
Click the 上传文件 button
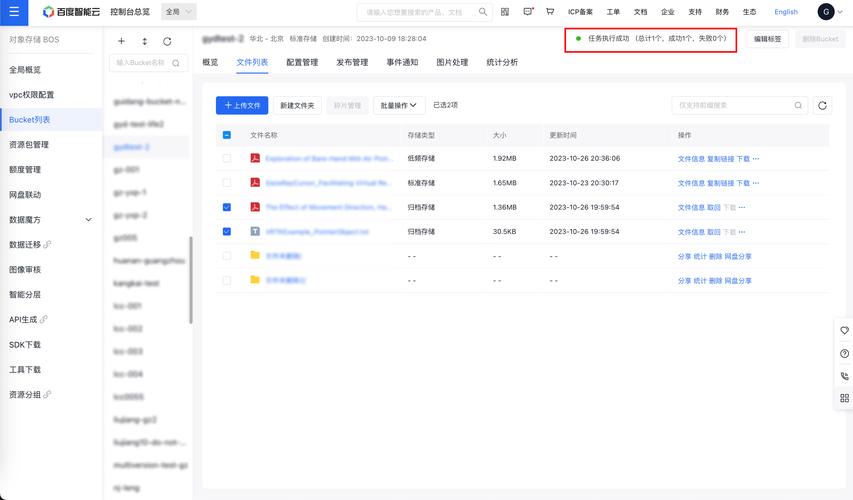point(242,106)
